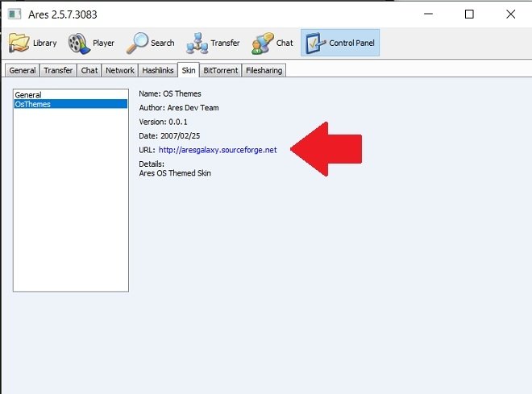Open the Search magnifying glass icon
Viewport: 532px width, 394px height.
(137, 43)
